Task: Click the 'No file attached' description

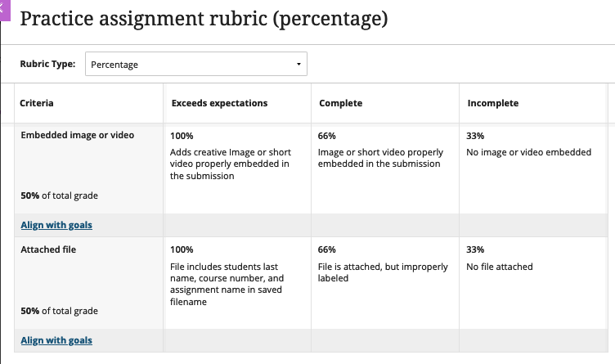Action: 500,267
